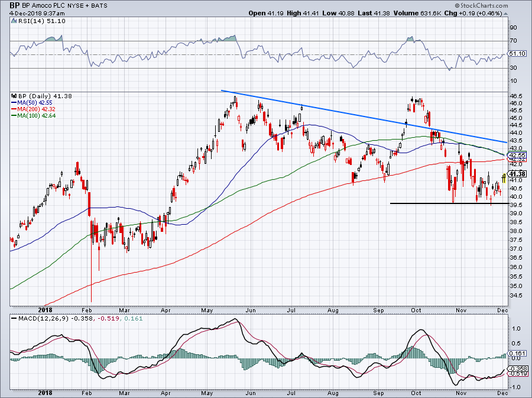This screenshot has height=398, width=532.
Task: Click the 'MA(200) 42.32' legend entry
Action: point(36,109)
